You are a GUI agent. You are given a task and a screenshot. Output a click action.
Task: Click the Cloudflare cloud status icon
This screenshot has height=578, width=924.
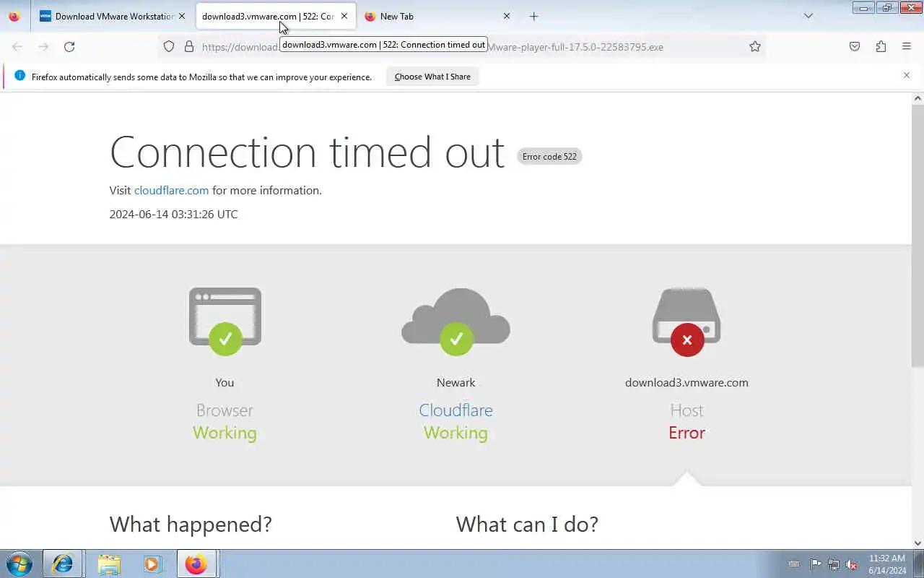[x=456, y=322]
